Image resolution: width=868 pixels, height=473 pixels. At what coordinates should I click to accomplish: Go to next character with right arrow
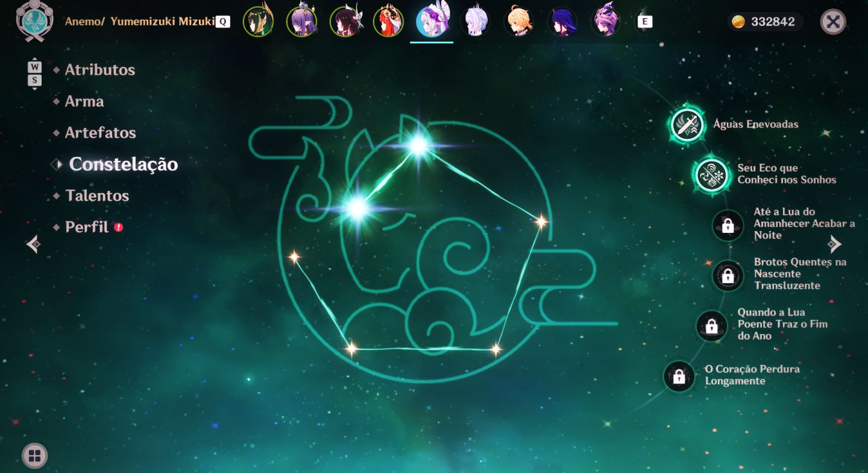click(834, 244)
